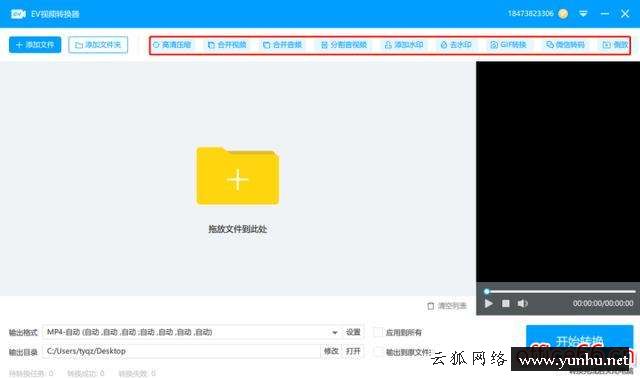Launch the GIF转换 converter tool
This screenshot has width=640, height=378.
tap(508, 45)
